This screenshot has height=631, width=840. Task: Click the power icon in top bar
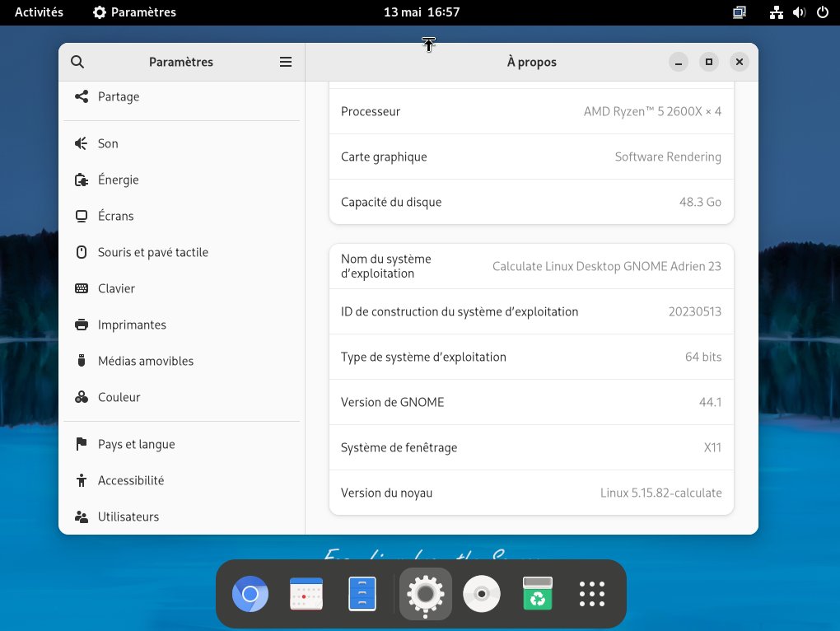[x=823, y=12]
